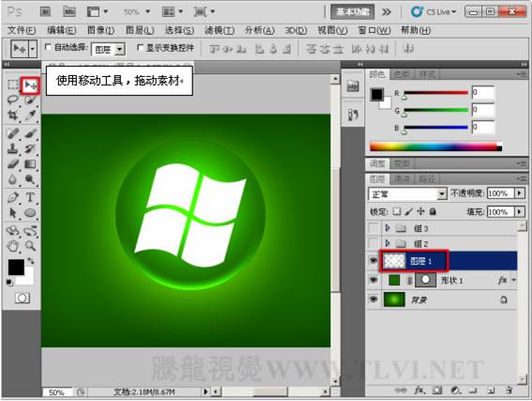
Task: Reset default foreground and background colors
Action: coord(9,282)
